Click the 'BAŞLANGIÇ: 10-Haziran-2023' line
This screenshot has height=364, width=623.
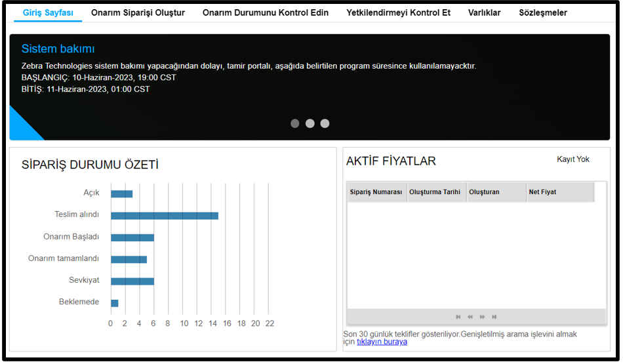pyautogui.click(x=98, y=77)
